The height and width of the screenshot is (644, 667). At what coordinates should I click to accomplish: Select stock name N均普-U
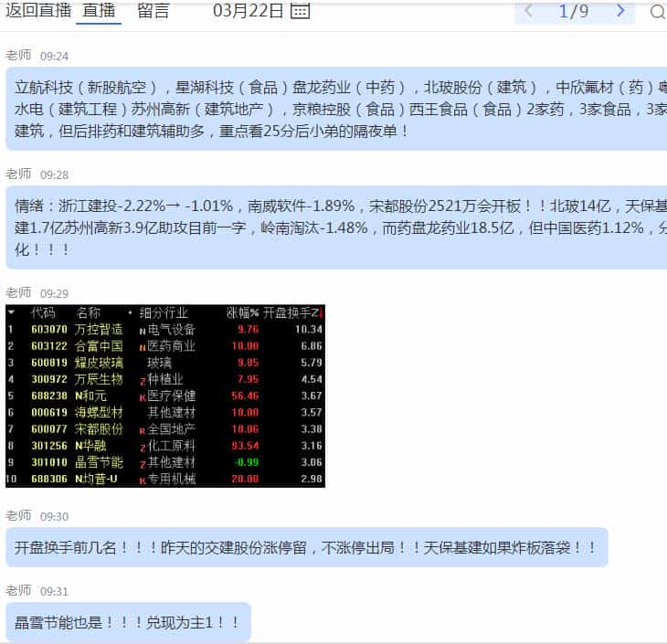(x=96, y=479)
